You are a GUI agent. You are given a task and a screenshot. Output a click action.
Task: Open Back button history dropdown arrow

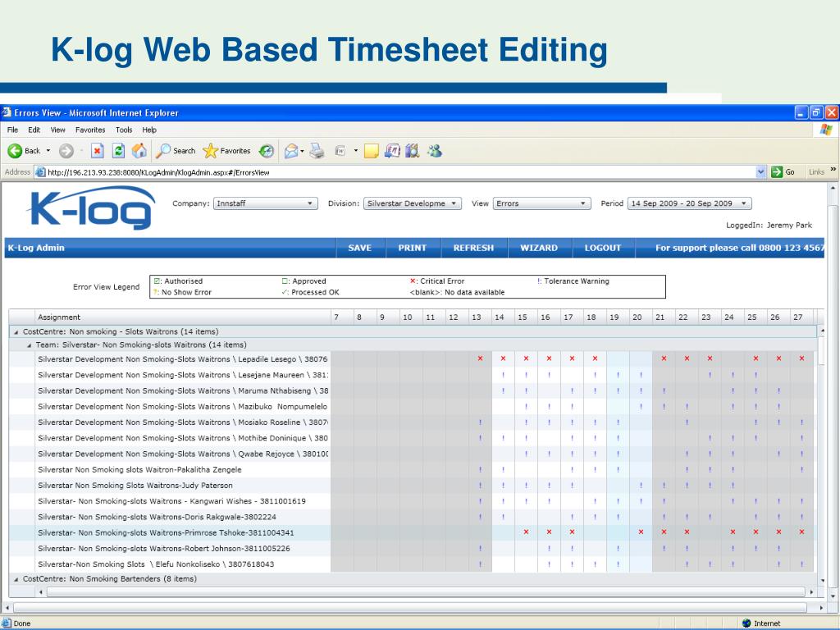pos(48,151)
